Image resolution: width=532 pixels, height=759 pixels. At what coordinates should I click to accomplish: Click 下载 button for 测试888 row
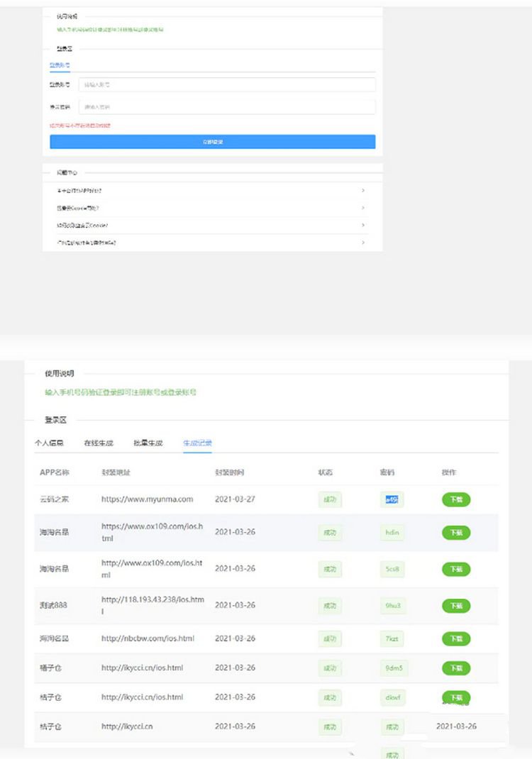coord(456,606)
